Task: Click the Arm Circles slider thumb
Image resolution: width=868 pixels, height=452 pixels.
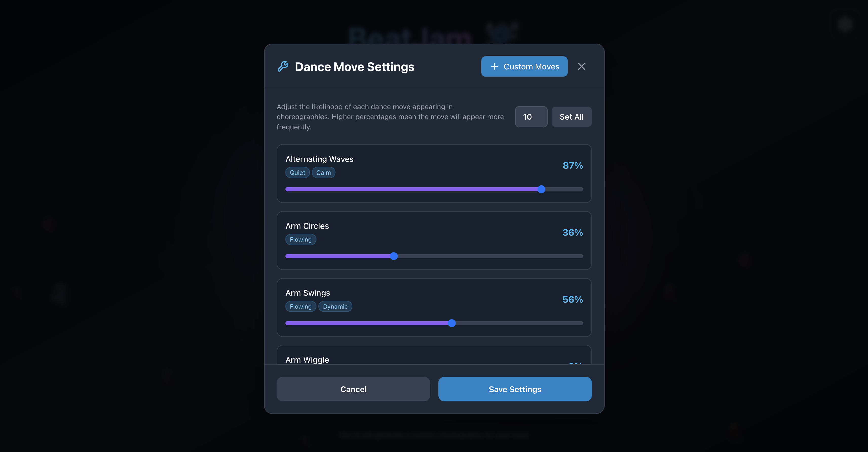Action: click(393, 256)
